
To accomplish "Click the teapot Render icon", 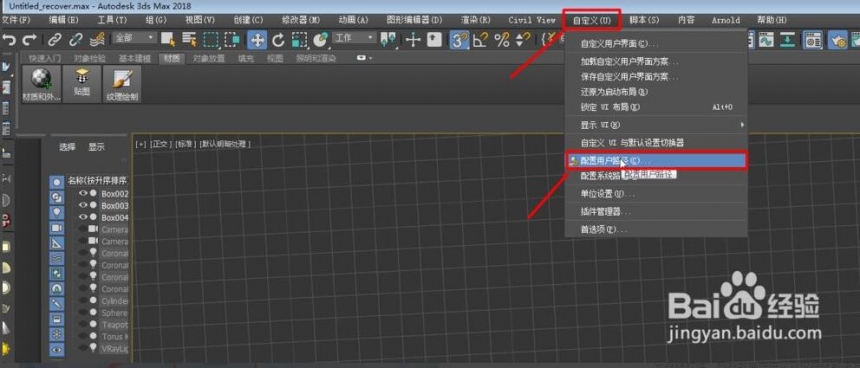I will [x=838, y=39].
